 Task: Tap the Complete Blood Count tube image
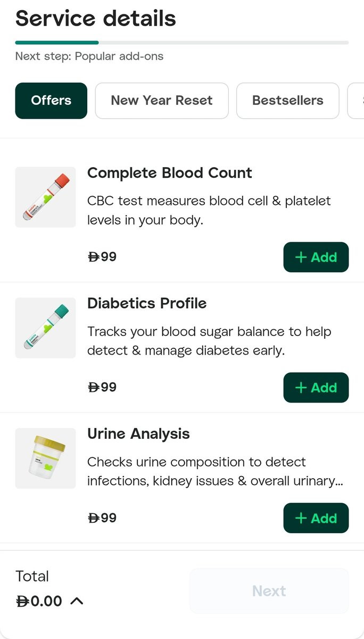pyautogui.click(x=45, y=197)
